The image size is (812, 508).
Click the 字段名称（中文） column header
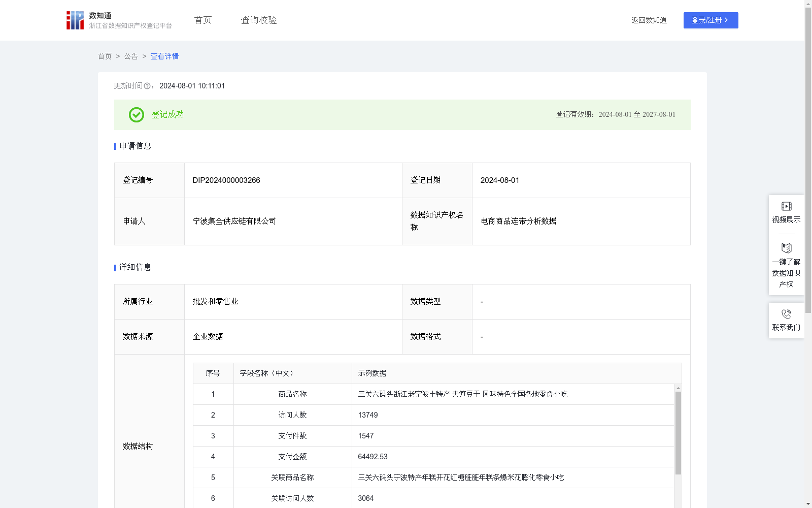click(x=293, y=373)
